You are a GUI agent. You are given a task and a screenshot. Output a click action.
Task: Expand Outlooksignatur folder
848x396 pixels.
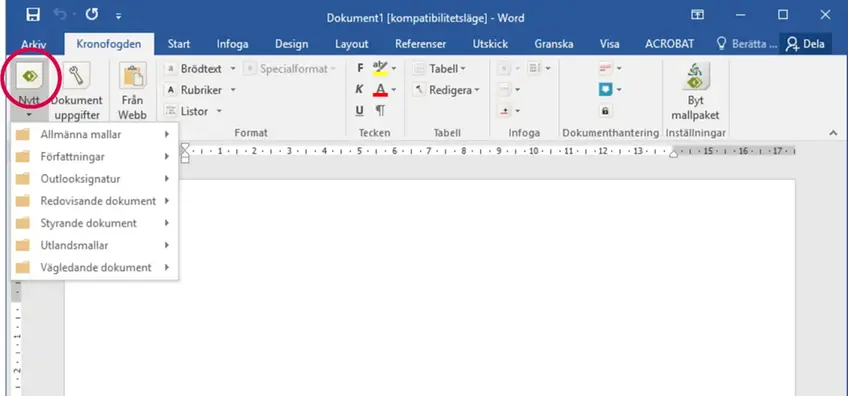pyautogui.click(x=94, y=179)
